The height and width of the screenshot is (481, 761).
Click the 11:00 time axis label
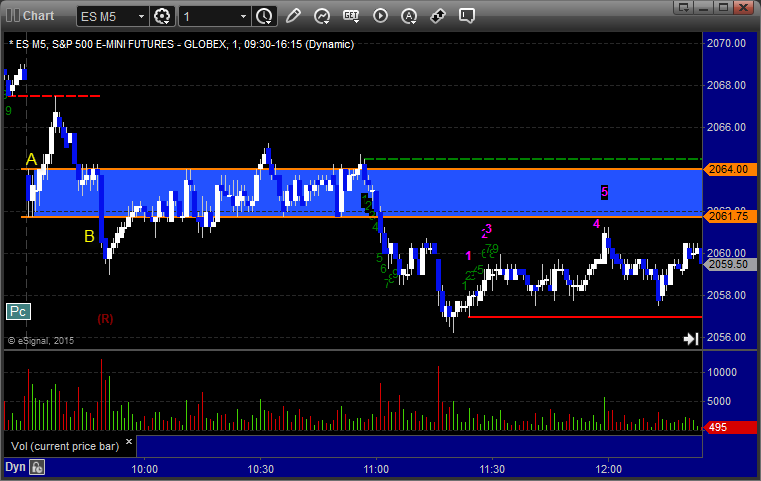tap(376, 469)
